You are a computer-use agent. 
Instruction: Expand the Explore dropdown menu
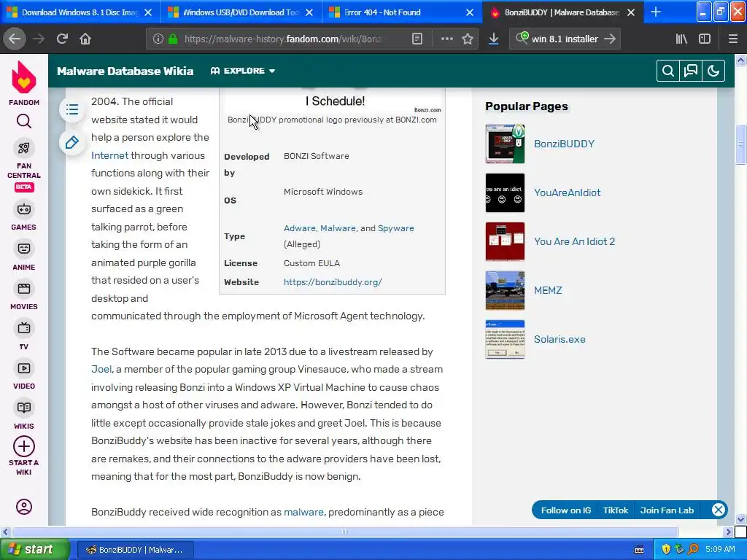pos(243,71)
